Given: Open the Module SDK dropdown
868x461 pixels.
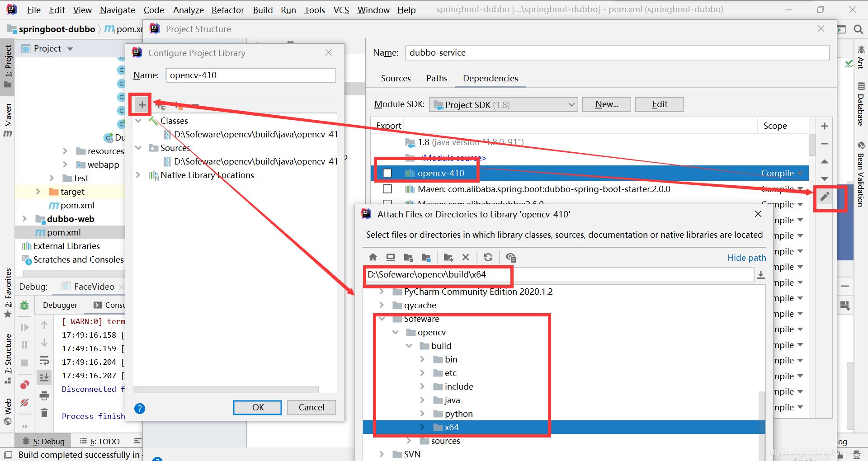Looking at the screenshot, I should point(503,105).
